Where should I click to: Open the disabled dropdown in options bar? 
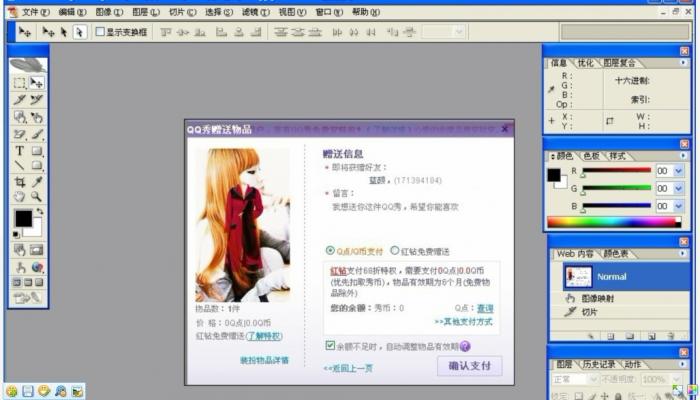pos(443,32)
